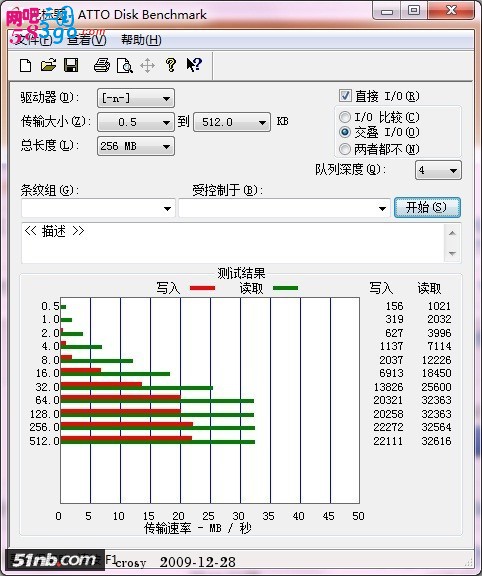Open the 查看(V) menu
Screen dimensions: 482x576
pos(87,40)
